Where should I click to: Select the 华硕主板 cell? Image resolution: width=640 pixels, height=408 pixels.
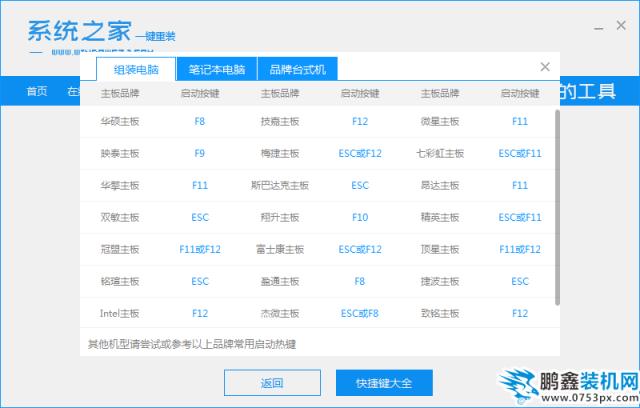click(120, 121)
